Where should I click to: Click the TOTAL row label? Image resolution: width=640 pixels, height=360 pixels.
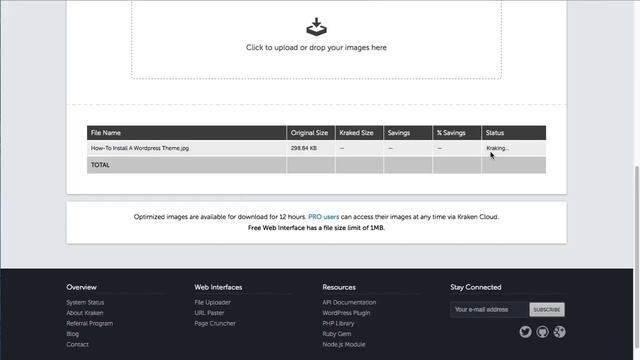tap(100, 165)
